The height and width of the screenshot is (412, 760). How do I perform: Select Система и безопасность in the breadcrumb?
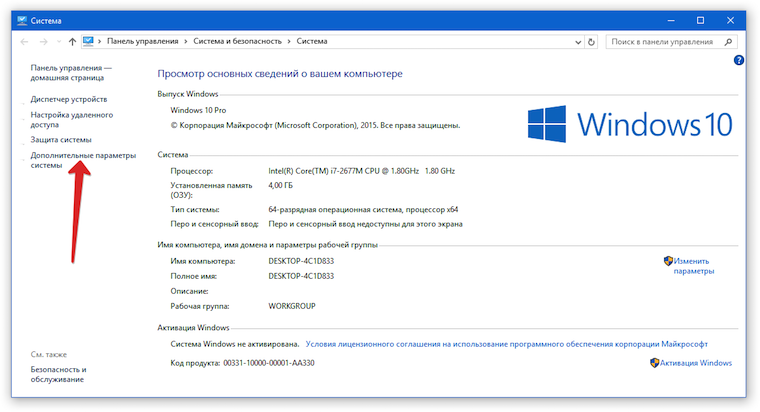[237, 42]
